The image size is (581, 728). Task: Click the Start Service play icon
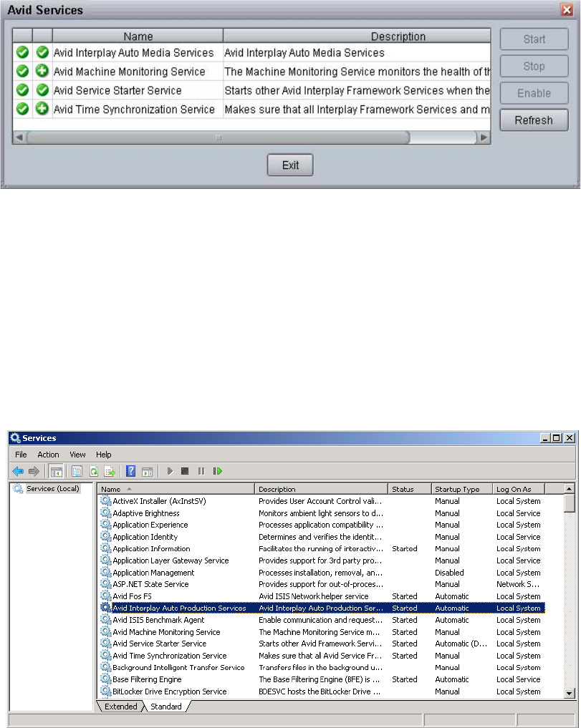[x=170, y=471]
